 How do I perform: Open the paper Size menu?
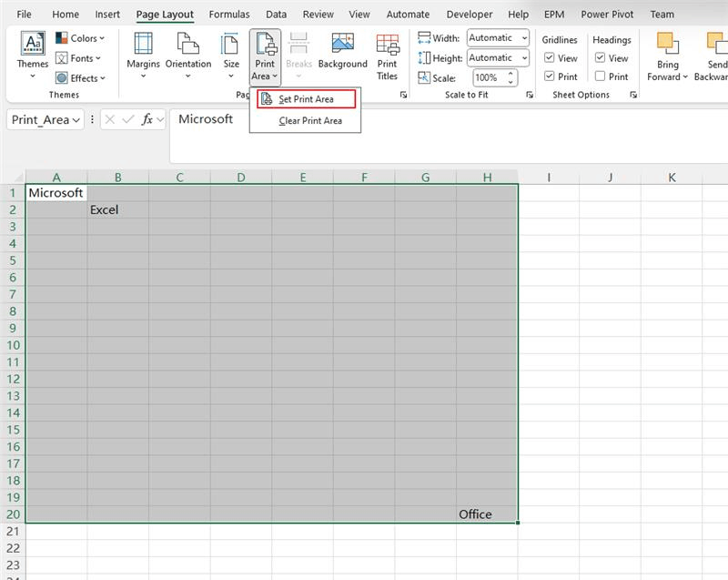click(x=231, y=55)
